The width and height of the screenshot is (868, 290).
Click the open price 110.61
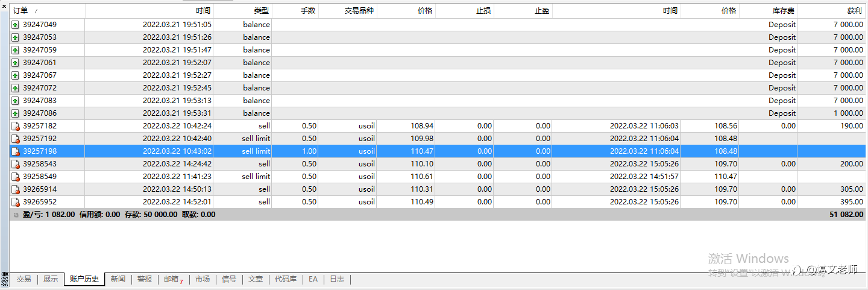[422, 177]
